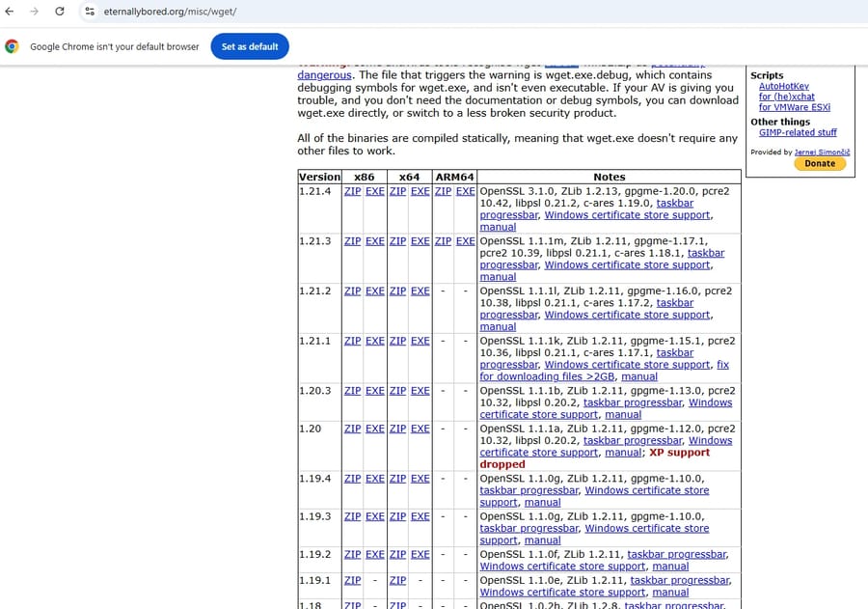Download wget 1.19.1 x86 ZIP
The width and height of the screenshot is (868, 609).
pos(353,580)
